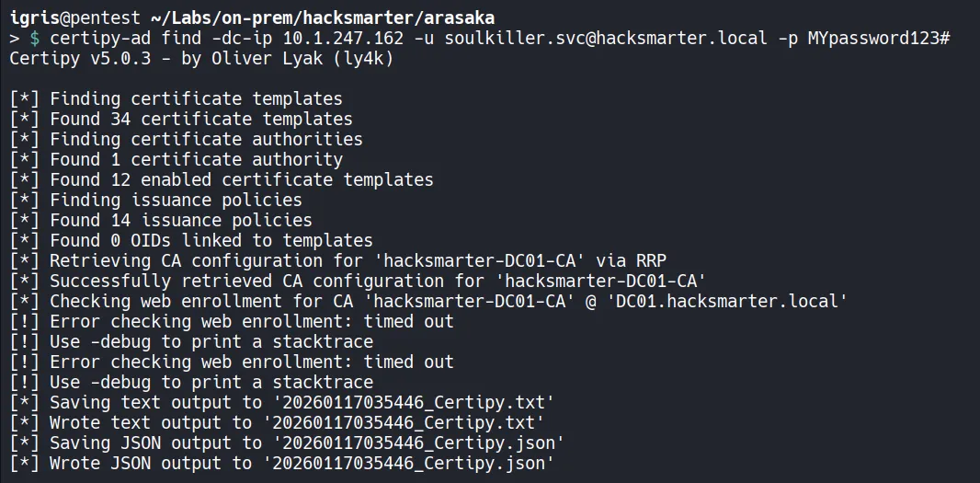Click the "Found 14 issuance policies" line
Viewport: 980px width, 483px height.
click(180, 220)
